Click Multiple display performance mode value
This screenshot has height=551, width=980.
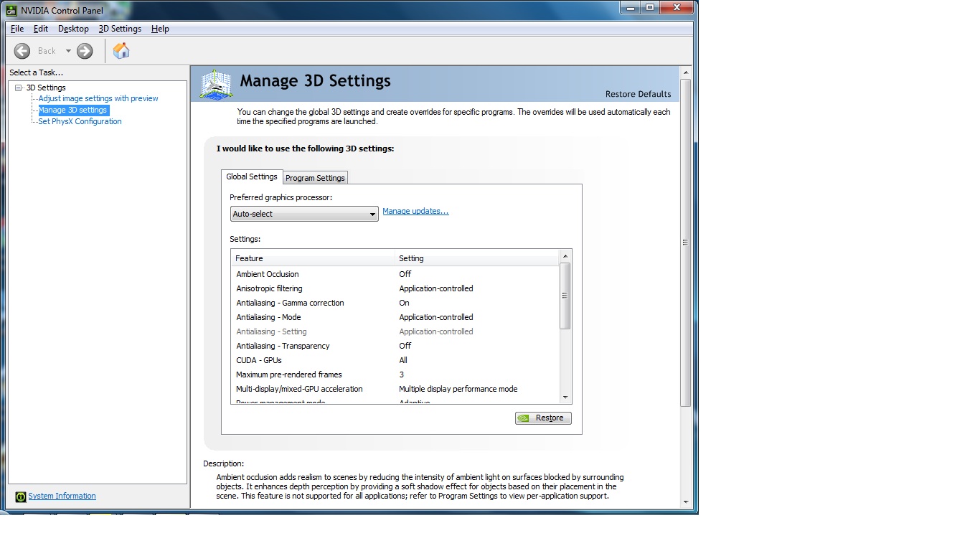[458, 389]
